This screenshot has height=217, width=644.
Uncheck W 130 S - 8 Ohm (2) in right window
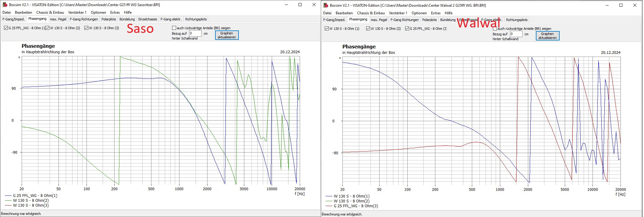[x=368, y=29]
